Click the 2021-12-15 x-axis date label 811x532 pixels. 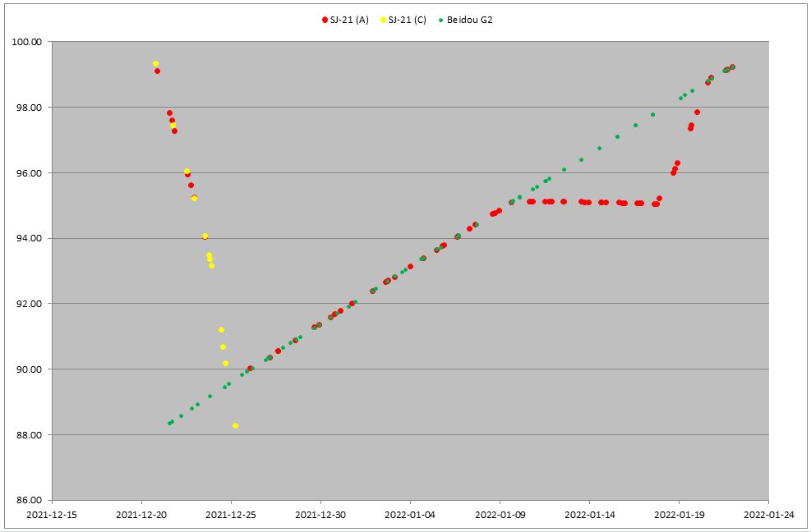click(x=52, y=516)
